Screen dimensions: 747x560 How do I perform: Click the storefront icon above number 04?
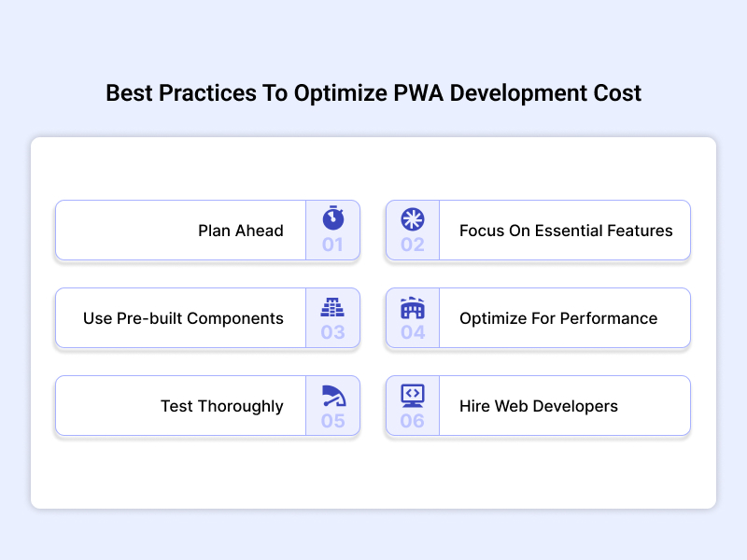412,306
